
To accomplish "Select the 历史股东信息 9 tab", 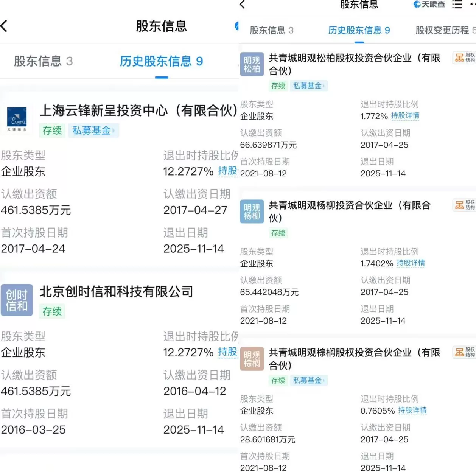I will [x=359, y=31].
